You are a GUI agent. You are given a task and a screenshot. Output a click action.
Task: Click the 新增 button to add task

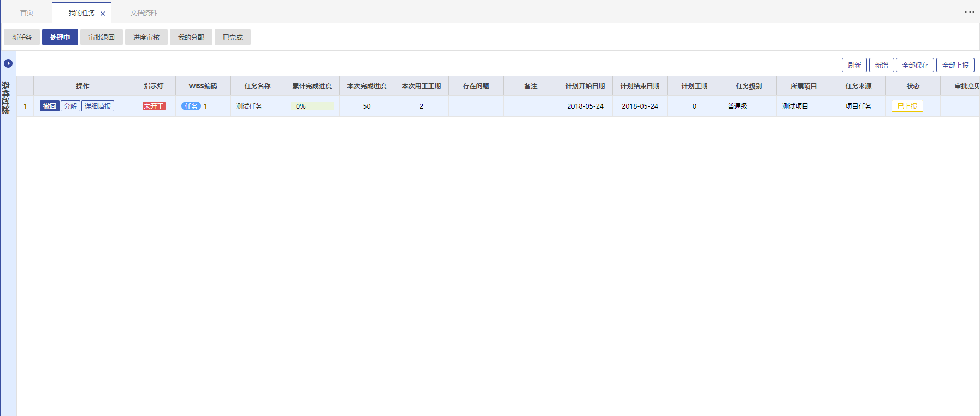(881, 65)
